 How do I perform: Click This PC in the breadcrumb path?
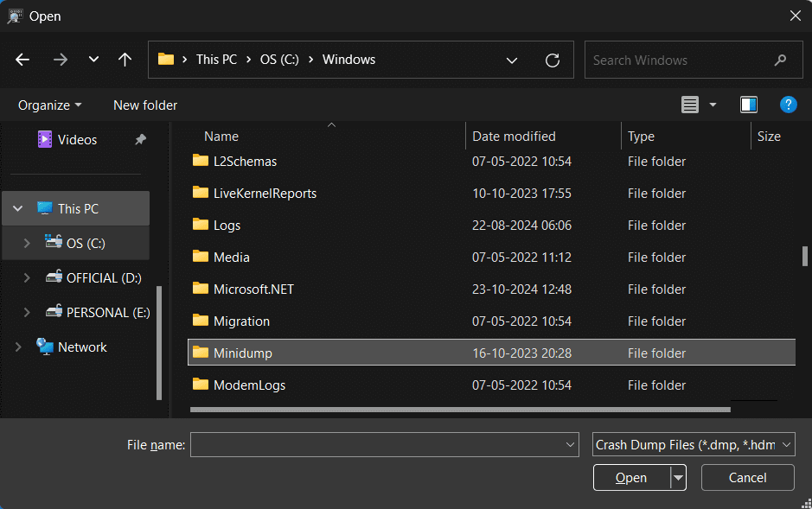tap(216, 60)
